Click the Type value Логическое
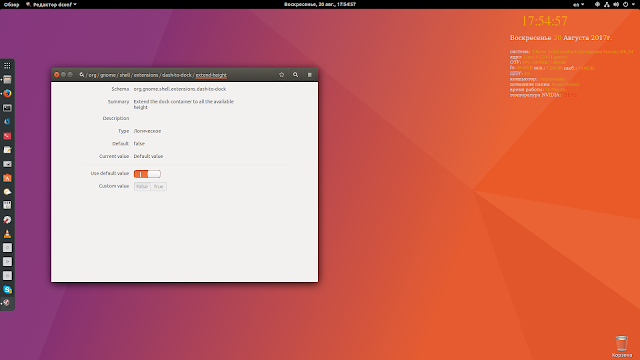This screenshot has height=360, width=640. pyautogui.click(x=147, y=131)
